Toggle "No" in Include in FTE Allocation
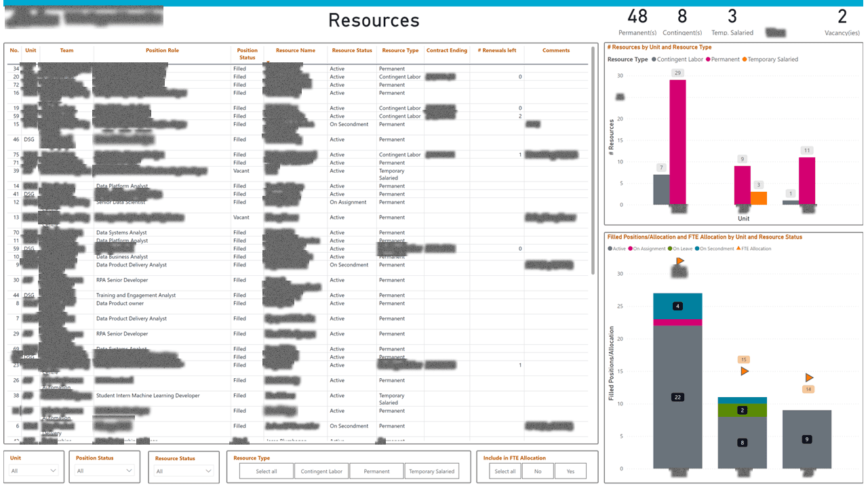This screenshot has height=488, width=868. click(x=537, y=470)
